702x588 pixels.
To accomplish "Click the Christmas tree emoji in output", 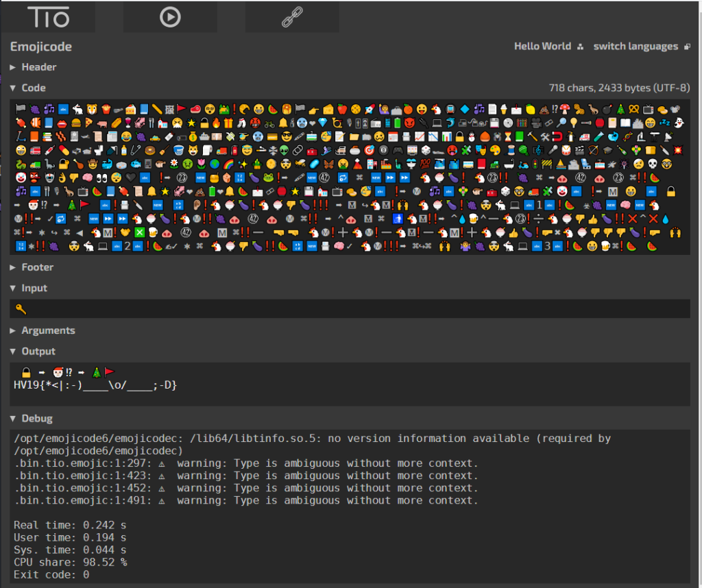I will 96,372.
